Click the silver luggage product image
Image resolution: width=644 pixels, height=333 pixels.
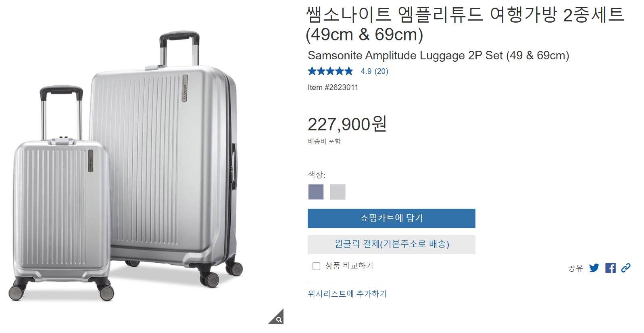[126, 166]
